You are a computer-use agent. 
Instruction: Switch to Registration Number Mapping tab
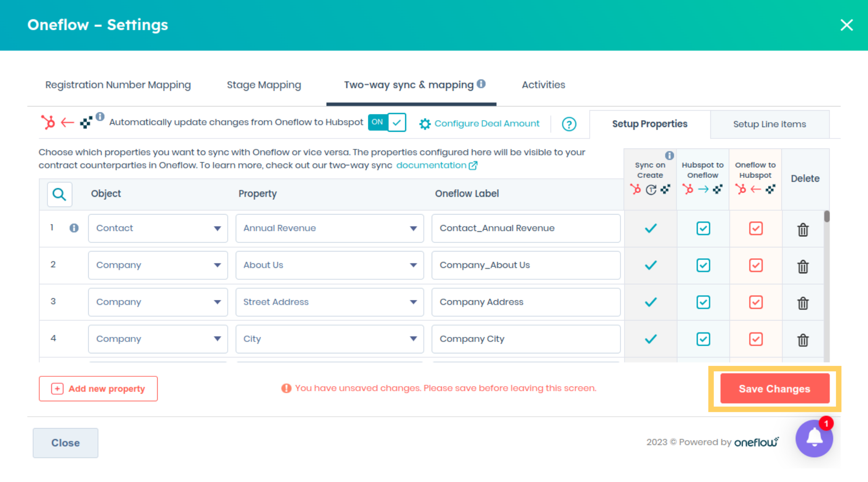point(118,85)
